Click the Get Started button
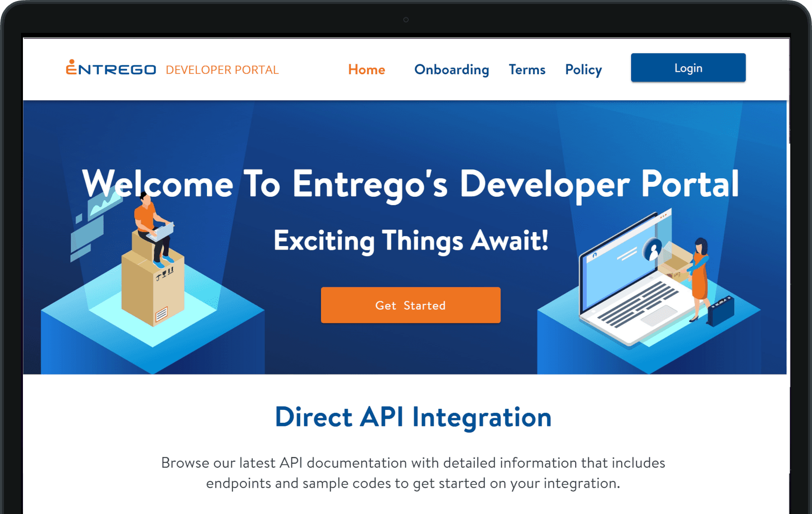This screenshot has height=514, width=812. tap(410, 305)
